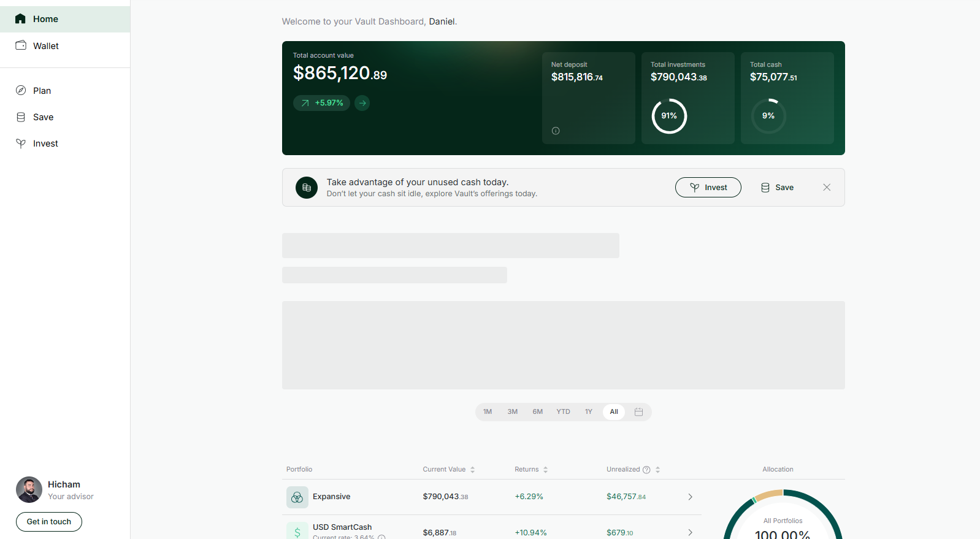The width and height of the screenshot is (980, 539).
Task: Expand the USD SmartCash row chevron
Action: coord(690,532)
